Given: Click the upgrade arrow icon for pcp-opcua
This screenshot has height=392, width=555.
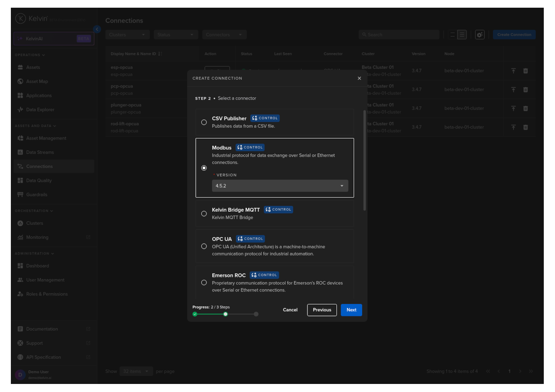Looking at the screenshot, I should click(513, 90).
